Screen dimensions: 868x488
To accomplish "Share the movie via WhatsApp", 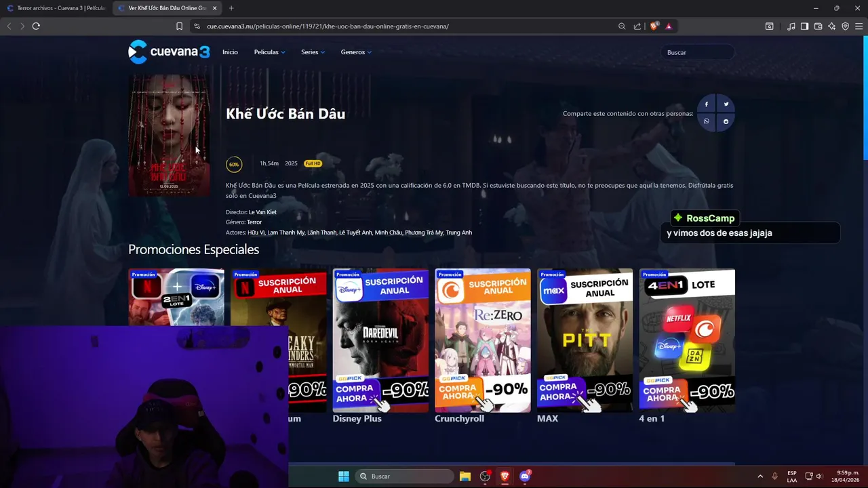I will tap(706, 121).
